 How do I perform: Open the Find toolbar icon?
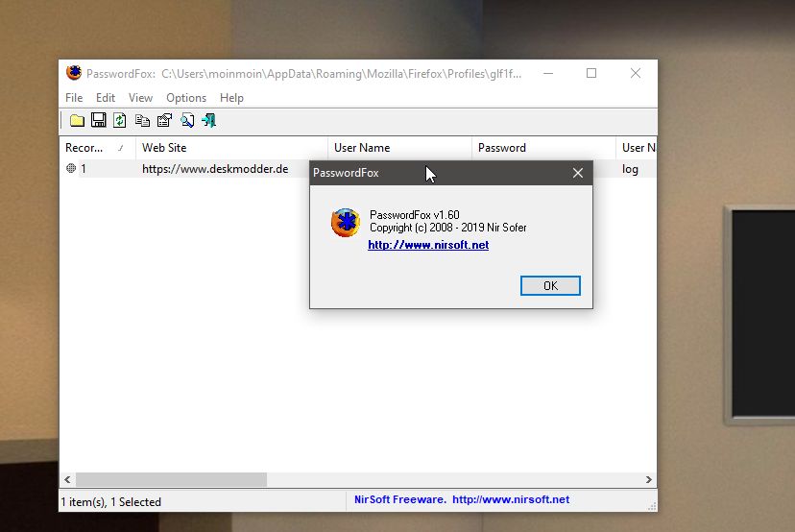pos(187,120)
